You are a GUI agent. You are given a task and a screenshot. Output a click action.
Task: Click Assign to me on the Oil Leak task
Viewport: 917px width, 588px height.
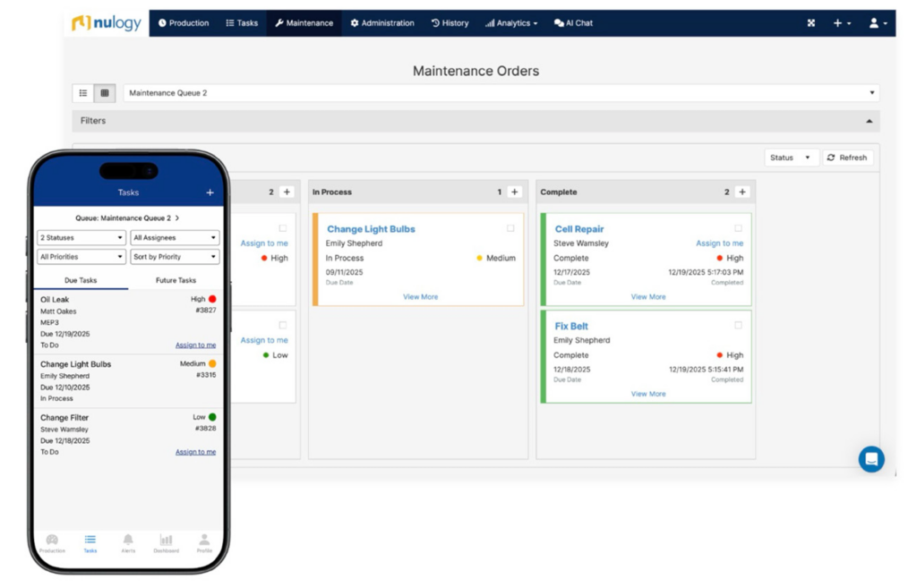[x=195, y=345]
